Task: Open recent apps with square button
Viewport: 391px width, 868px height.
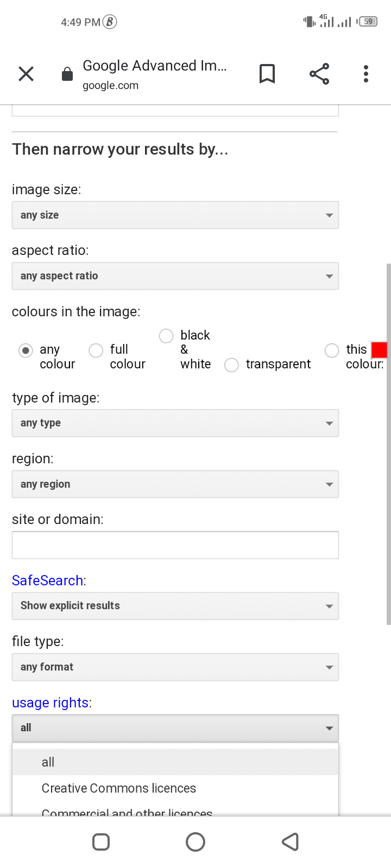Action: tap(101, 842)
